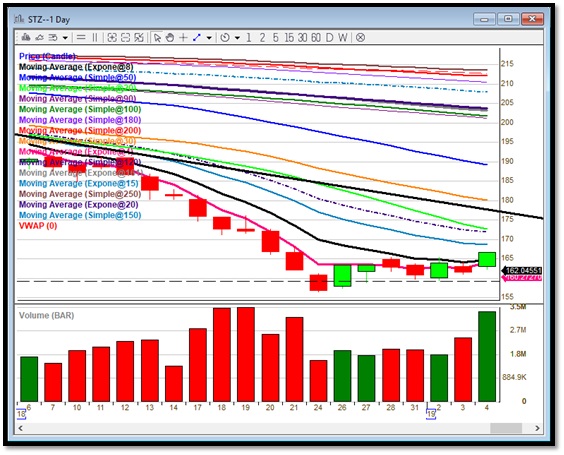Open the drawing tools dropdown arrow
This screenshot has height=455, width=564.
pos(209,38)
